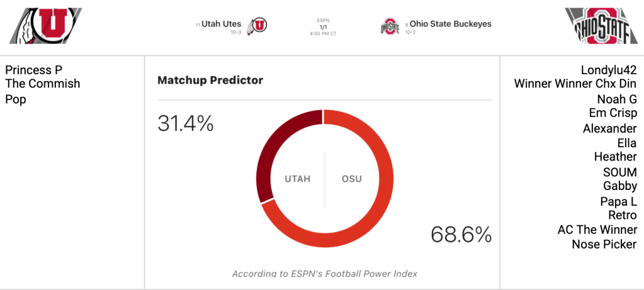Select Pop in the Utah picks list
Screen dimensions: 644x290
point(16,99)
